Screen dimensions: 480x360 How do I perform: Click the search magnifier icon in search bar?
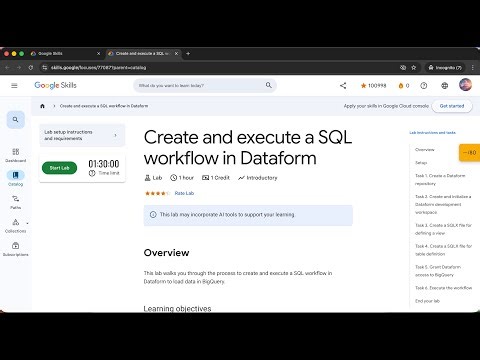(x=269, y=85)
